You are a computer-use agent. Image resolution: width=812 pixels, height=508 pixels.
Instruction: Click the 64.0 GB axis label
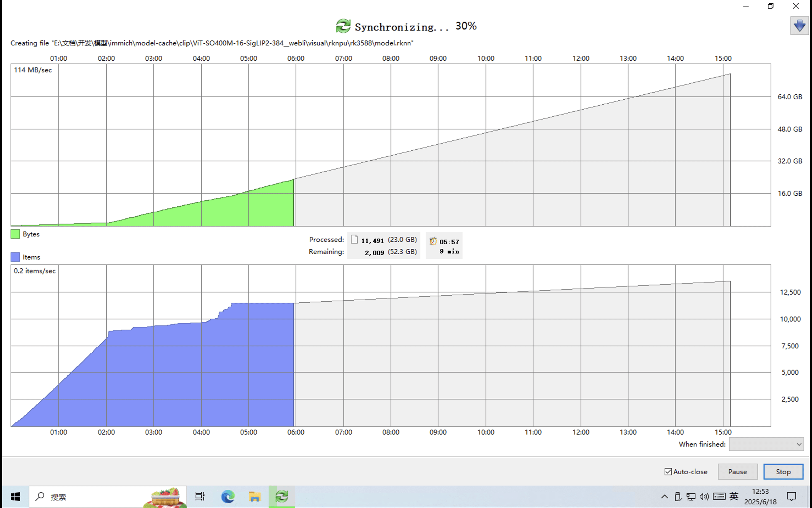tap(790, 97)
